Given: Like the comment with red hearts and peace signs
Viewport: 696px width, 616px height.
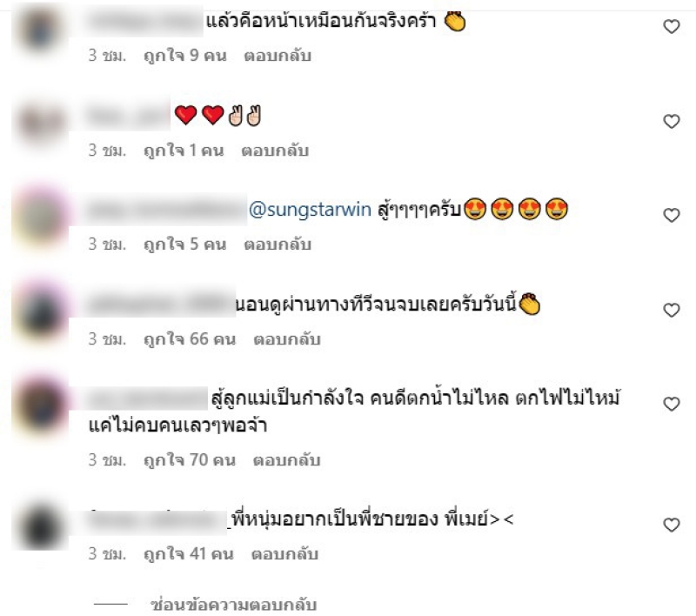Looking at the screenshot, I should [x=672, y=121].
